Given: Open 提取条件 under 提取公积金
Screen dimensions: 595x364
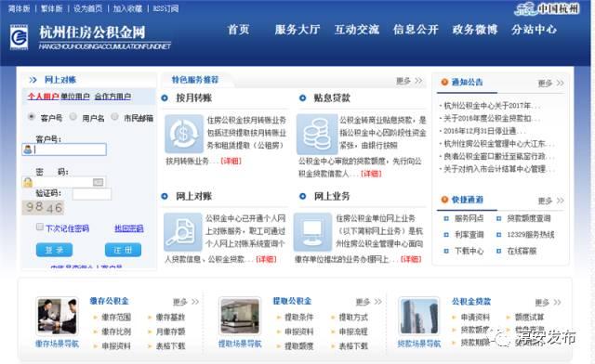Looking at the screenshot, I should pos(299,317).
